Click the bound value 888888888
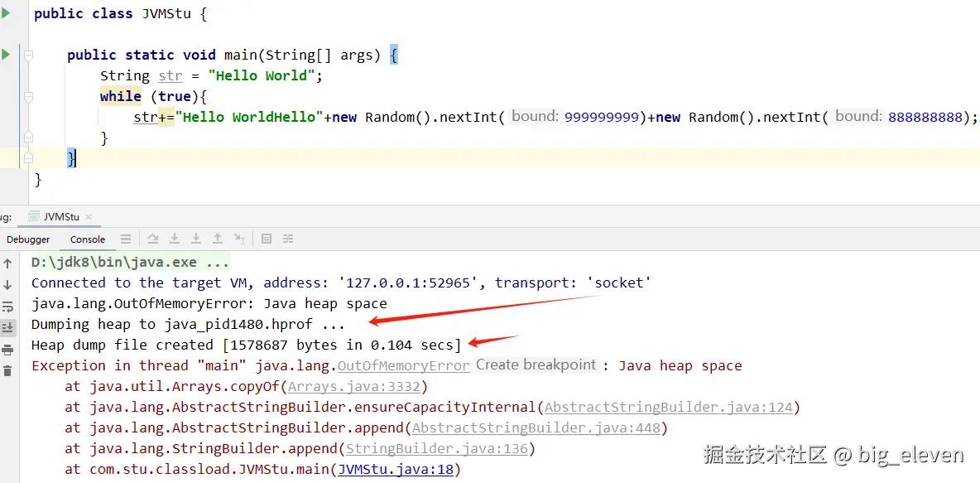This screenshot has width=980, height=483. (x=925, y=117)
